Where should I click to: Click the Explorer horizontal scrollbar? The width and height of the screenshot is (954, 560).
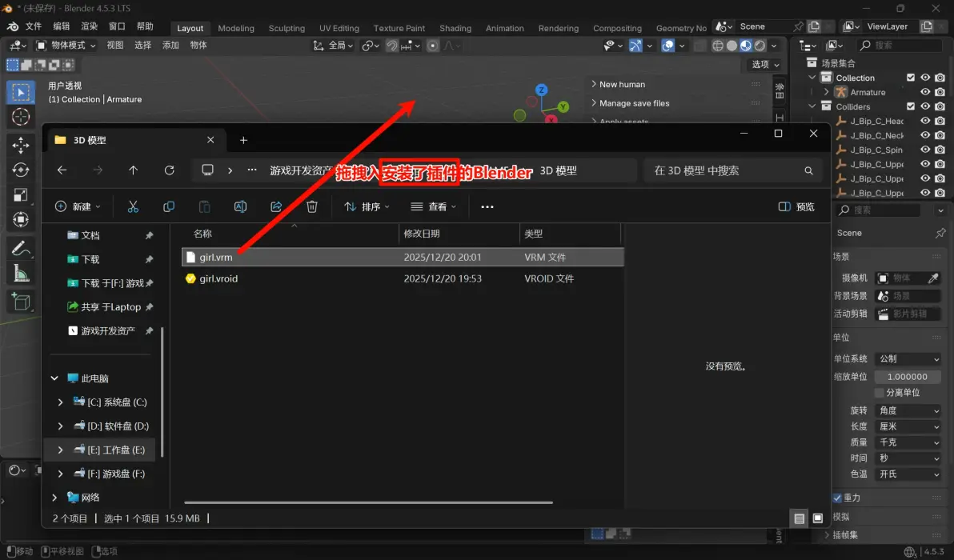point(369,503)
